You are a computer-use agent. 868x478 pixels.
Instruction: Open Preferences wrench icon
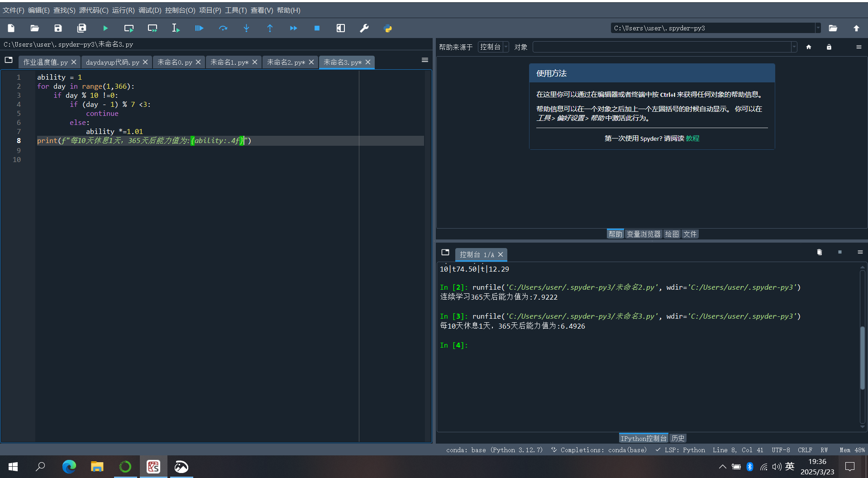(364, 28)
